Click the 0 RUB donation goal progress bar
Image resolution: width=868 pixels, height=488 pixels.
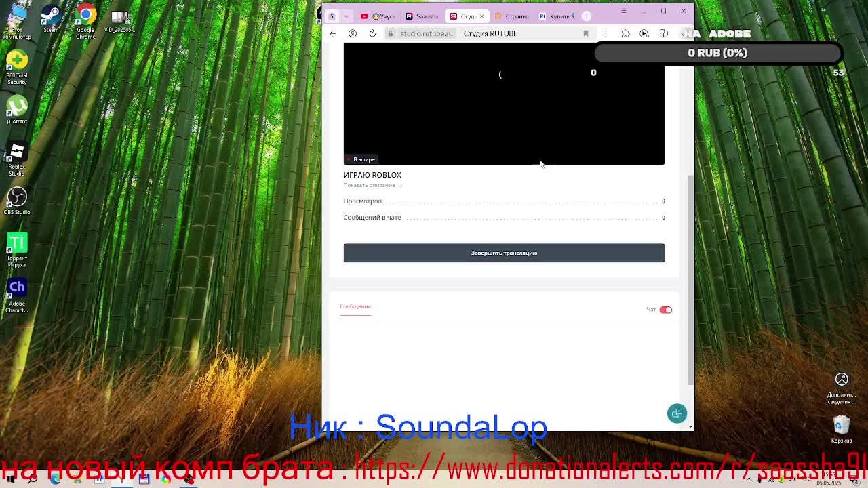(717, 53)
